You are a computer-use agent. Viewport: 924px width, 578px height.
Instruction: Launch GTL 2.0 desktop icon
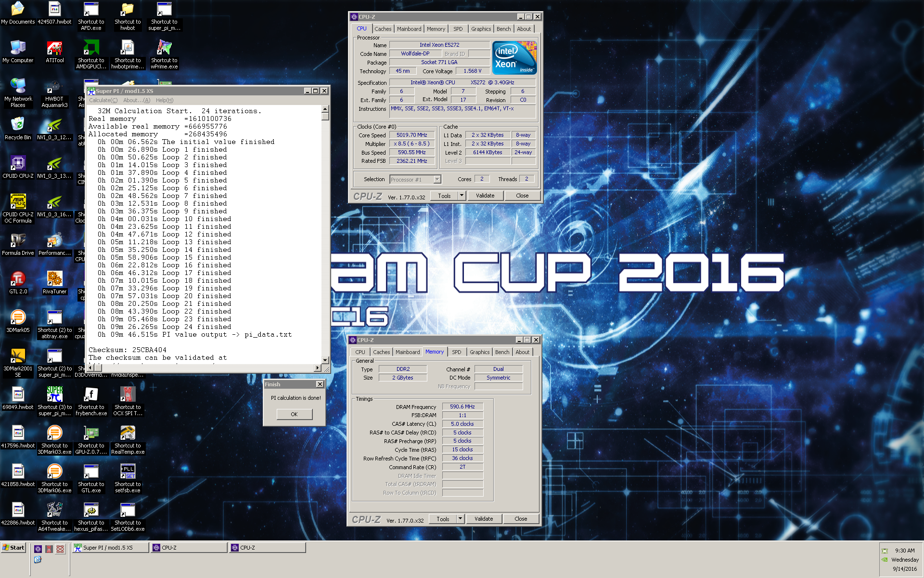(x=18, y=283)
